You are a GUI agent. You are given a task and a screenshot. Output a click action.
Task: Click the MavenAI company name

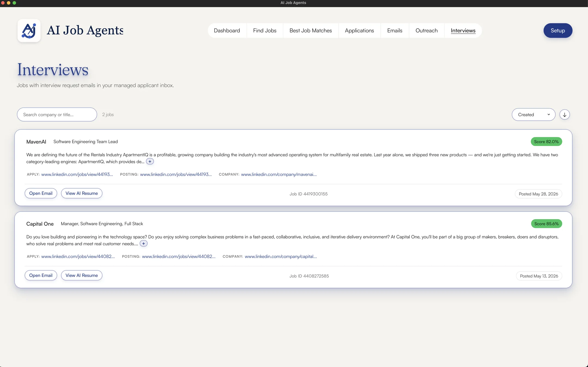[x=36, y=142]
